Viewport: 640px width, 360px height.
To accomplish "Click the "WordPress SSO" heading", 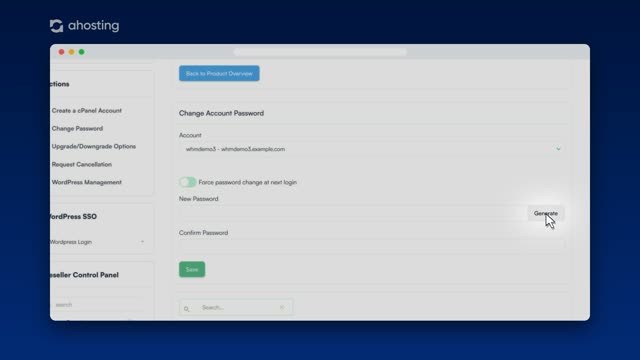I will point(73,217).
